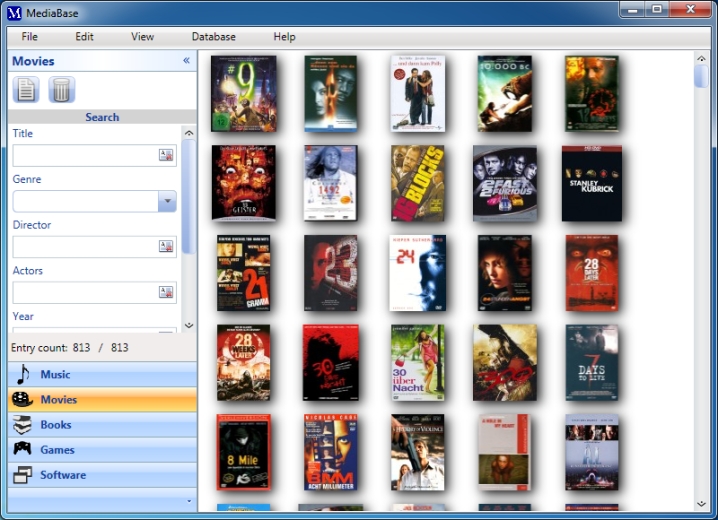Image resolution: width=718 pixels, height=520 pixels.
Task: Click the icon inside Director search field
Action: [x=166, y=246]
